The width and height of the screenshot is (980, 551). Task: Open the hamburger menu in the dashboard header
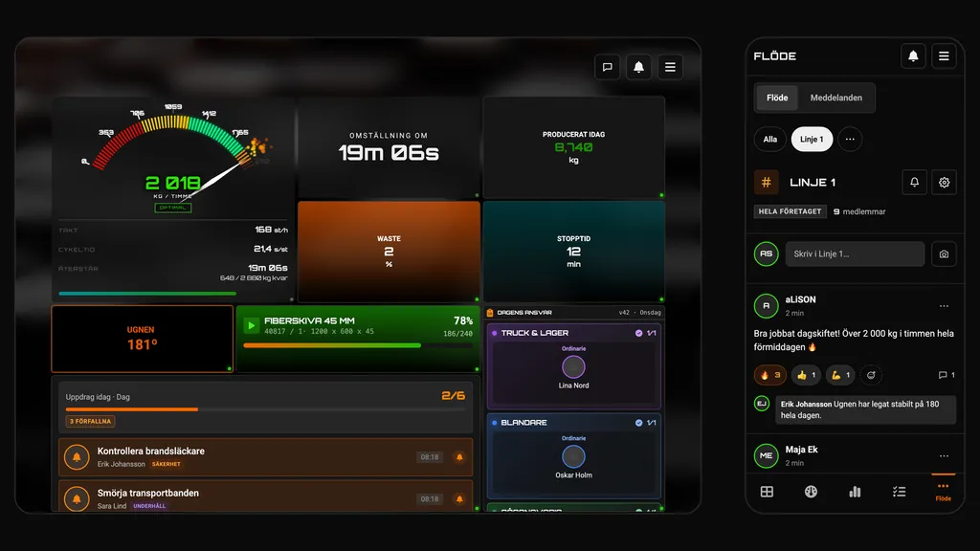pos(670,67)
